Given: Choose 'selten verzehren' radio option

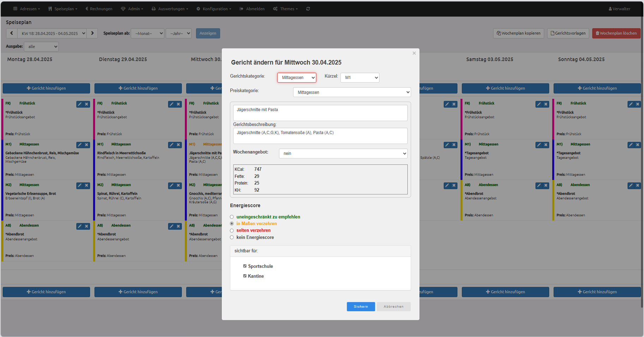Looking at the screenshot, I should 232,230.
